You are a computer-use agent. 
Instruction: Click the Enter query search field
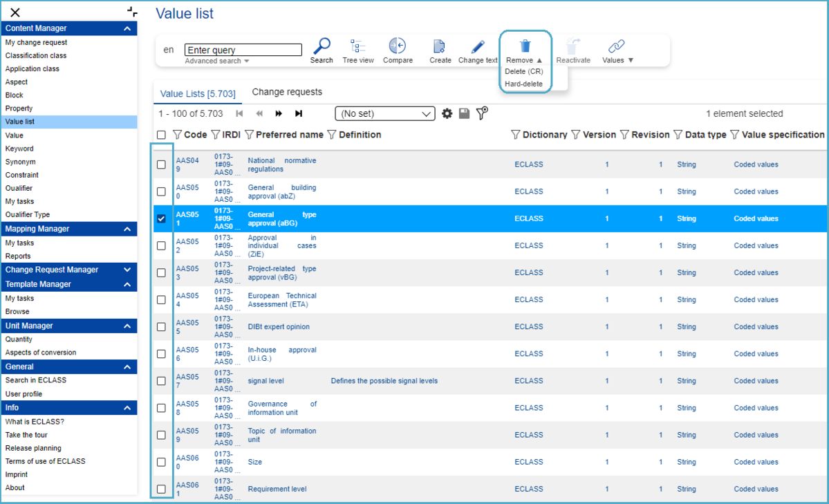click(x=243, y=50)
